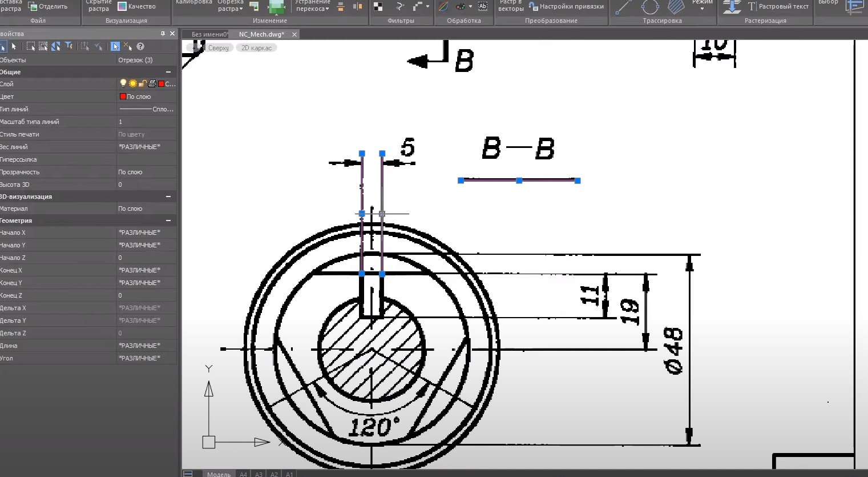Select the Отрезок (3) objects dropdown
This screenshot has width=868, height=477.
146,60
